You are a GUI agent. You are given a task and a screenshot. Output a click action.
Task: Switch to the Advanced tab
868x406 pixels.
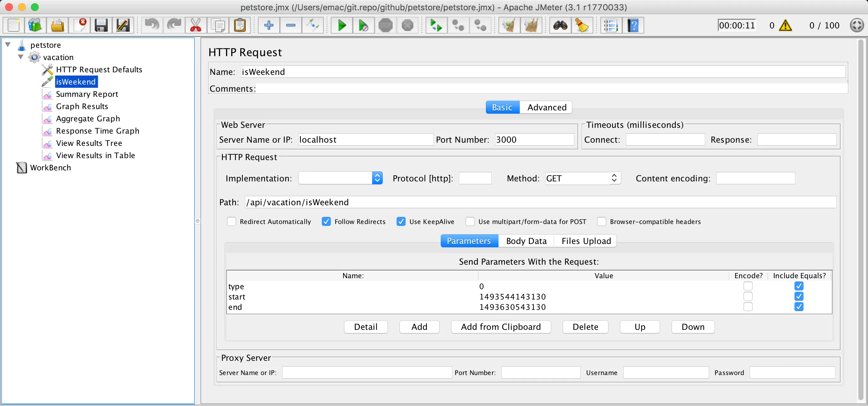(547, 107)
